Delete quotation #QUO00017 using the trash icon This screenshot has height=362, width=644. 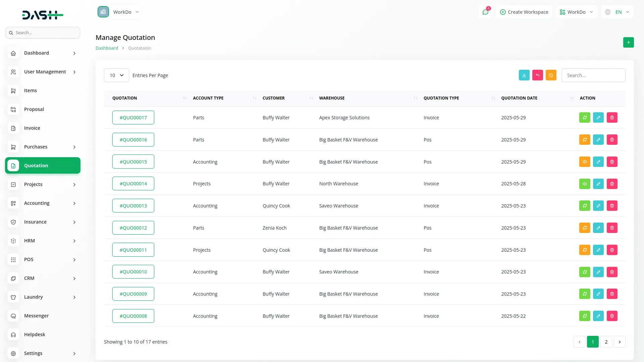coord(612,118)
